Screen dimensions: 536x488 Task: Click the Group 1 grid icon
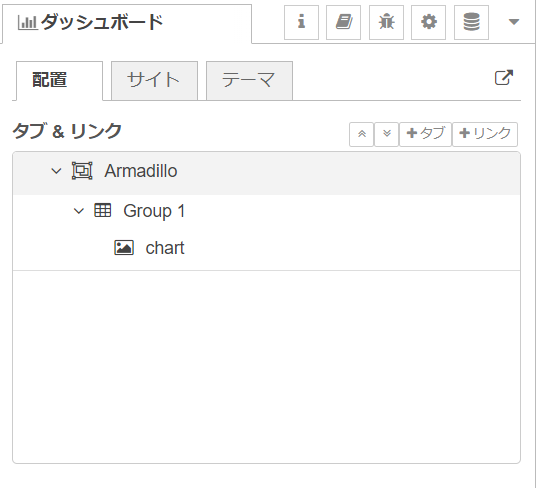coord(103,211)
